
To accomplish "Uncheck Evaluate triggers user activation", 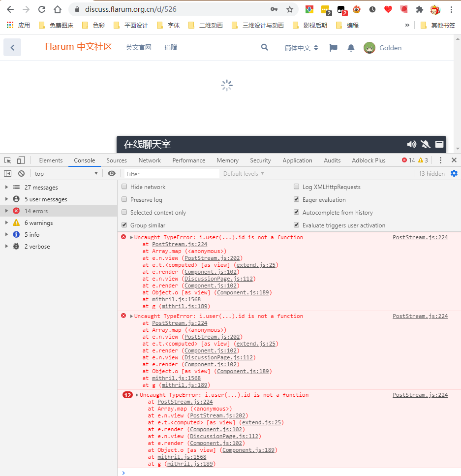I will click(x=297, y=224).
